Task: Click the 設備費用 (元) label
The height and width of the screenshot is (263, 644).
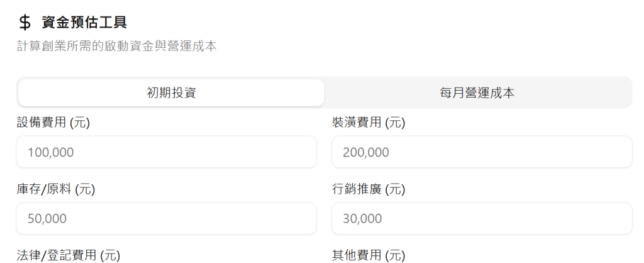Action: coord(53,123)
